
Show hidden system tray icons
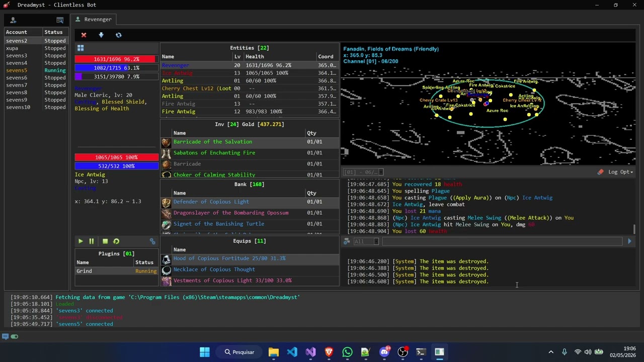(x=551, y=352)
